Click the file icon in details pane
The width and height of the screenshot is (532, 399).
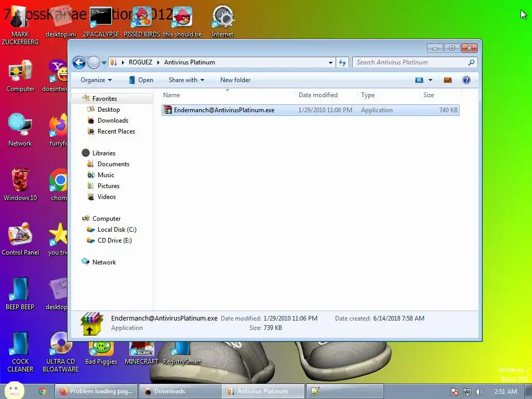point(91,324)
